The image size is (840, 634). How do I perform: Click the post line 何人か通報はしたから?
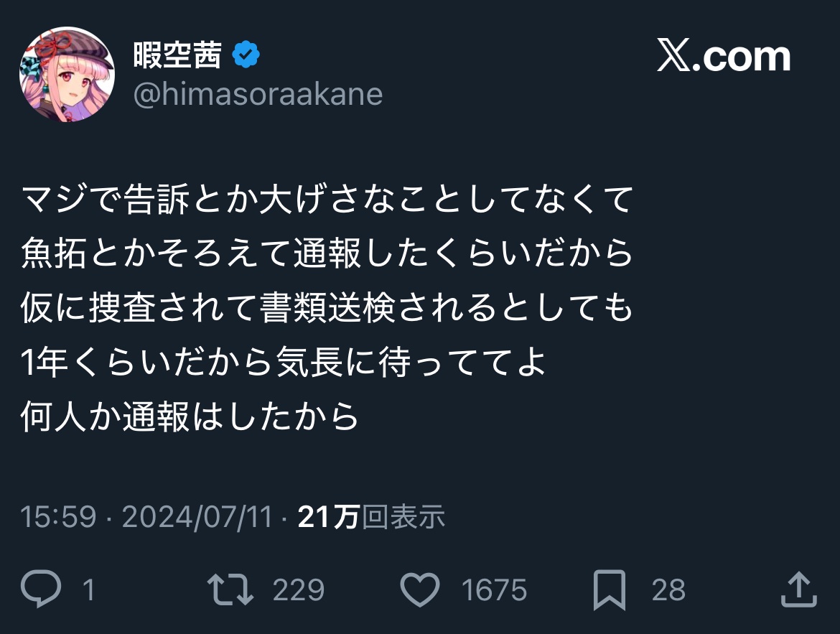tap(190, 416)
